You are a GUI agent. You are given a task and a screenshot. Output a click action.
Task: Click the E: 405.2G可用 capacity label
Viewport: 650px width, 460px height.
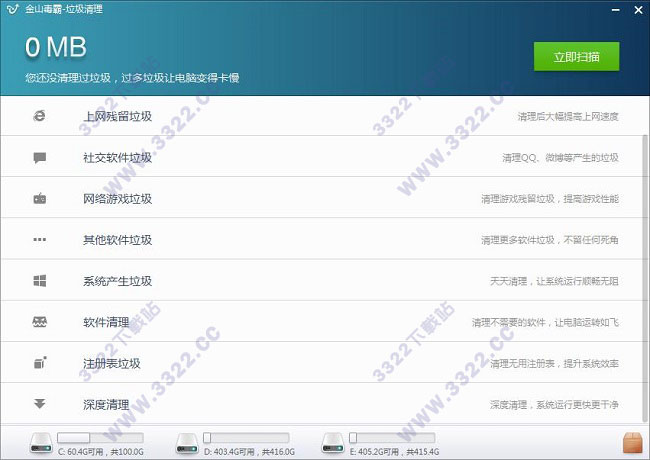(x=394, y=452)
